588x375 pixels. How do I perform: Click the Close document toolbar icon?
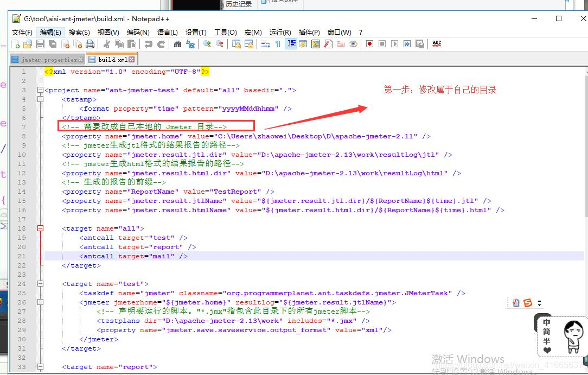[x=65, y=45]
